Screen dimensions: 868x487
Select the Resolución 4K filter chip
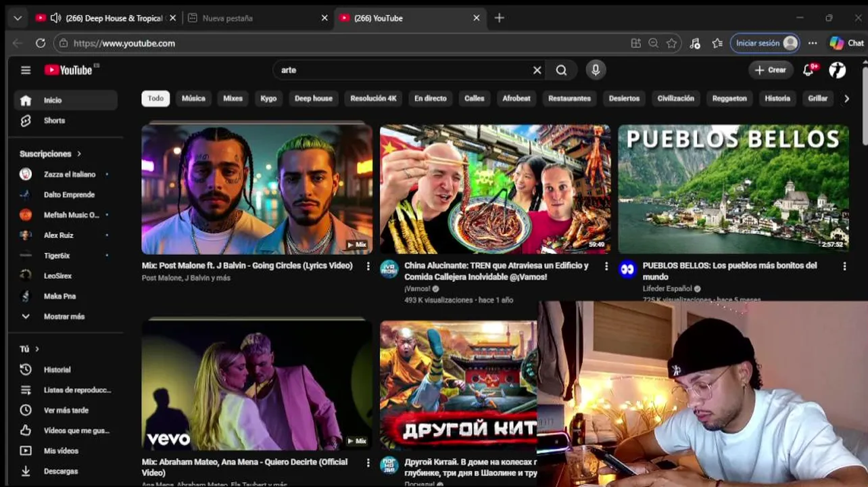coord(373,99)
